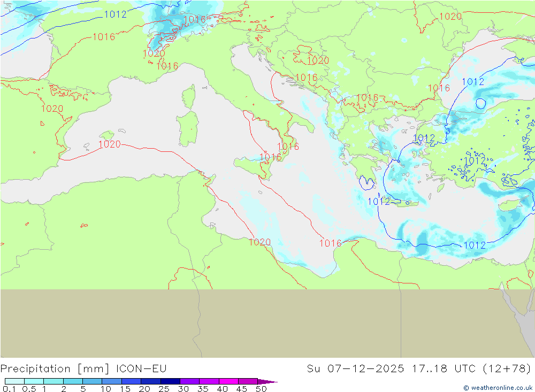Click the blue 1012 label over Black Sea

click(473, 82)
